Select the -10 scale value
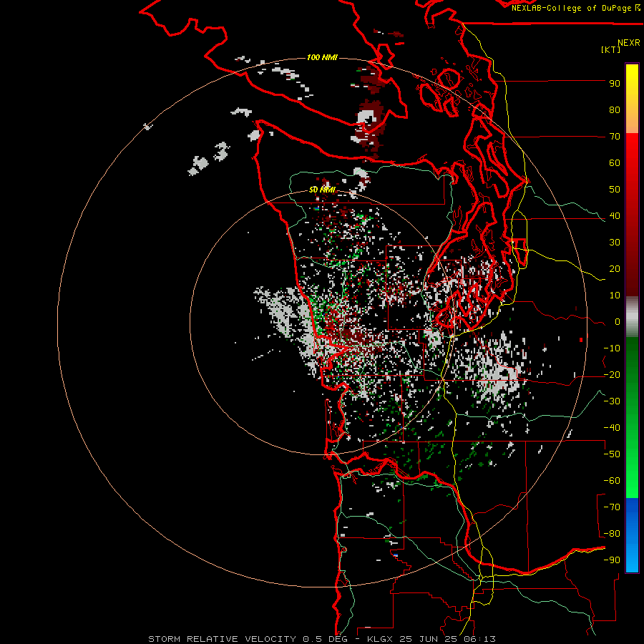Image resolution: width=644 pixels, height=644 pixels. (612, 348)
